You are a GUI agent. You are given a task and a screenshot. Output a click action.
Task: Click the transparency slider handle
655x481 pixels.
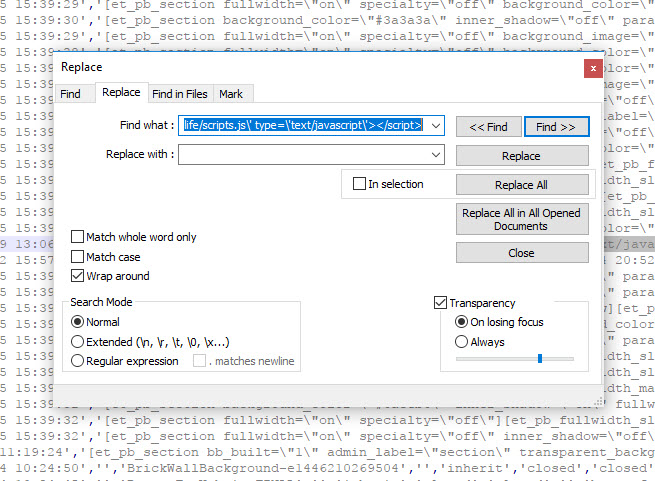tap(540, 359)
